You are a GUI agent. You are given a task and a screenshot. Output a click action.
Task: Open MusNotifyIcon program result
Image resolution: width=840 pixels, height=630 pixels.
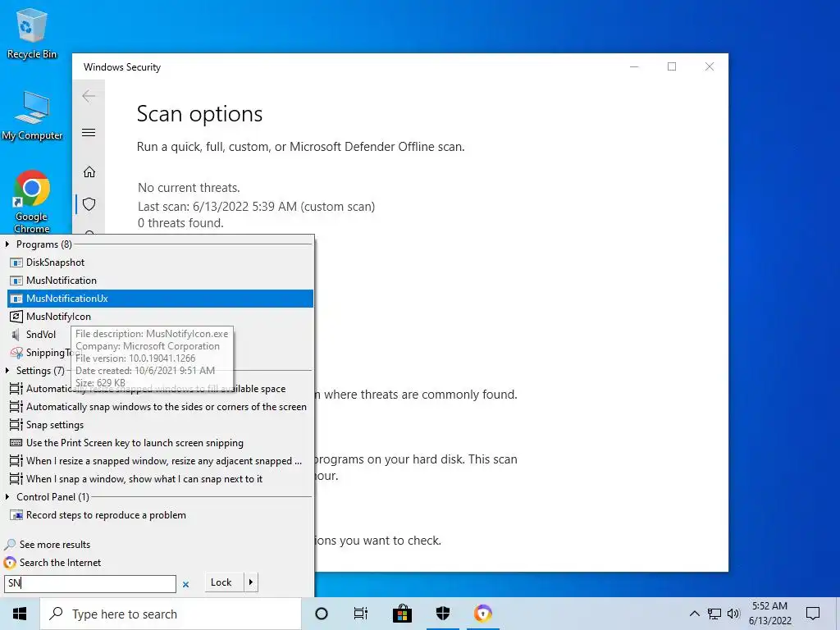pos(160,317)
